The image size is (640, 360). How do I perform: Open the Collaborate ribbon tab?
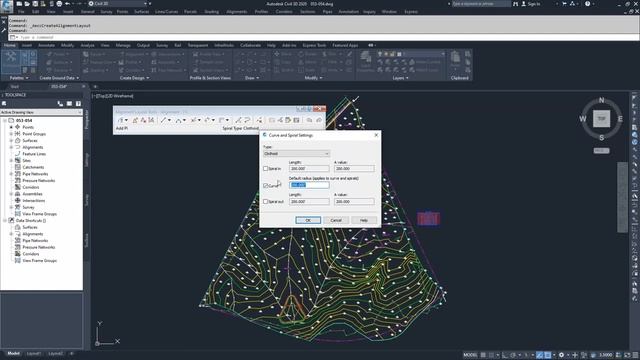(250, 45)
